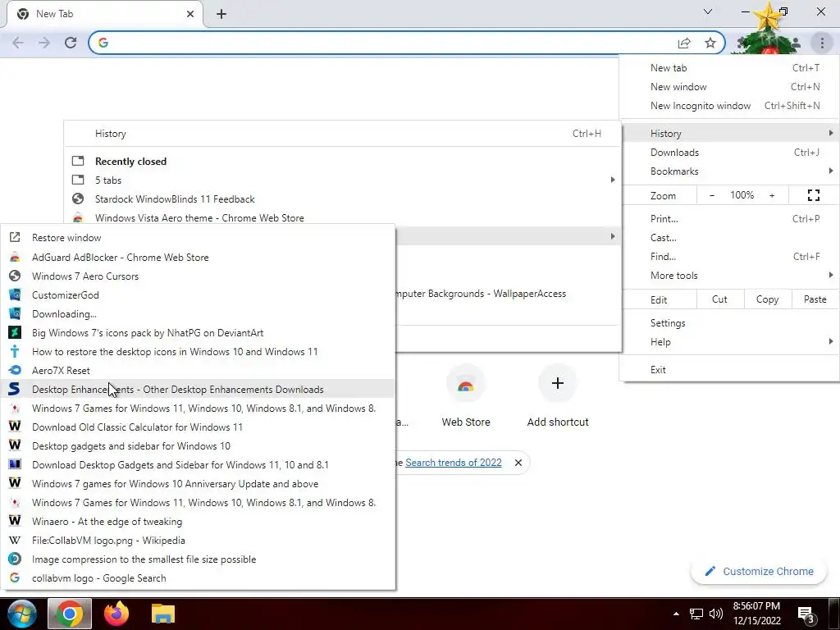Screen dimensions: 840x630
Task: Reopen Download Old Classic Calculator entry
Action: pyautogui.click(x=198, y=427)
